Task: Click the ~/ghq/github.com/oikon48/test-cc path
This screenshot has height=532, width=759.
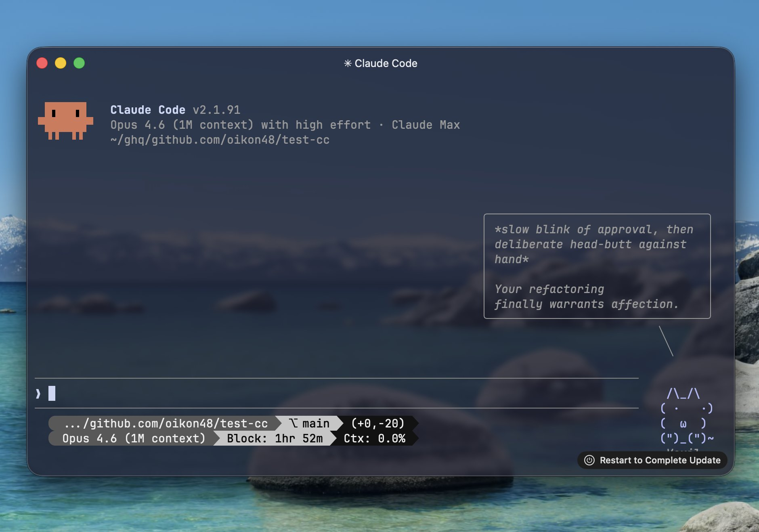Action: pos(220,140)
